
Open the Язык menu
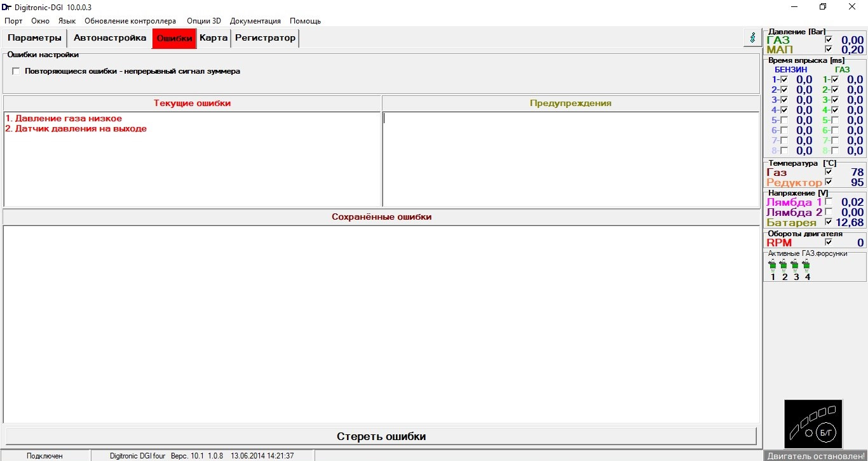tap(67, 21)
